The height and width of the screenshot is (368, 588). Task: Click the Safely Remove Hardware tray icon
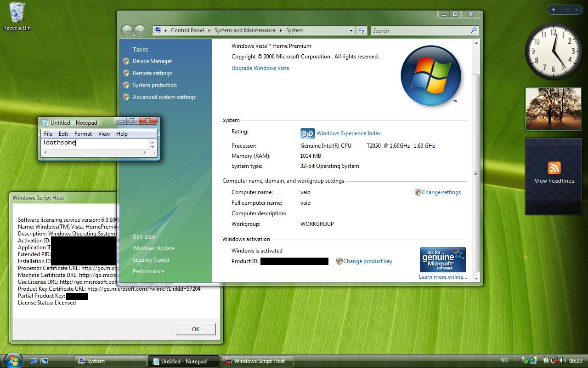pyautogui.click(x=525, y=361)
